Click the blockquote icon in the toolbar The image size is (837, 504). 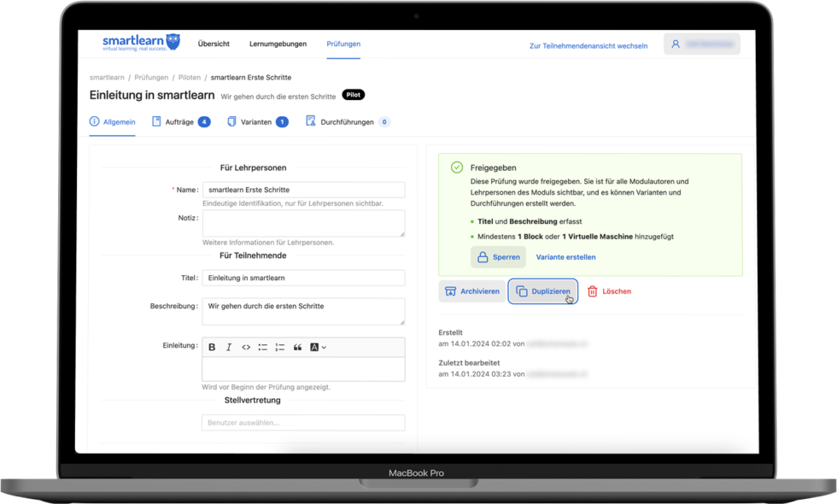pos(297,347)
